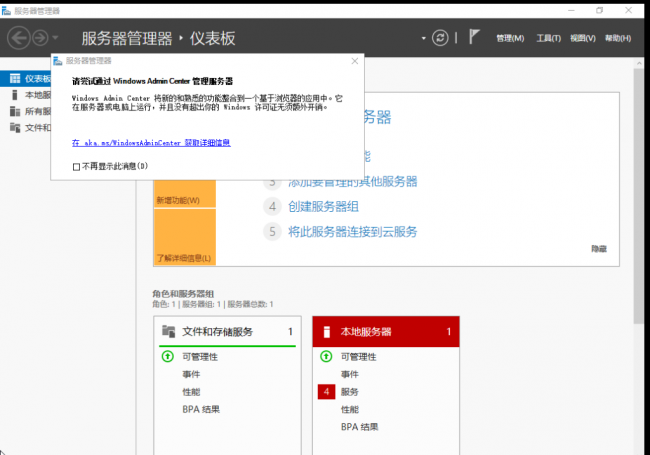Click the Server Manager icon in title bar
The width and height of the screenshot is (650, 455).
point(6,11)
